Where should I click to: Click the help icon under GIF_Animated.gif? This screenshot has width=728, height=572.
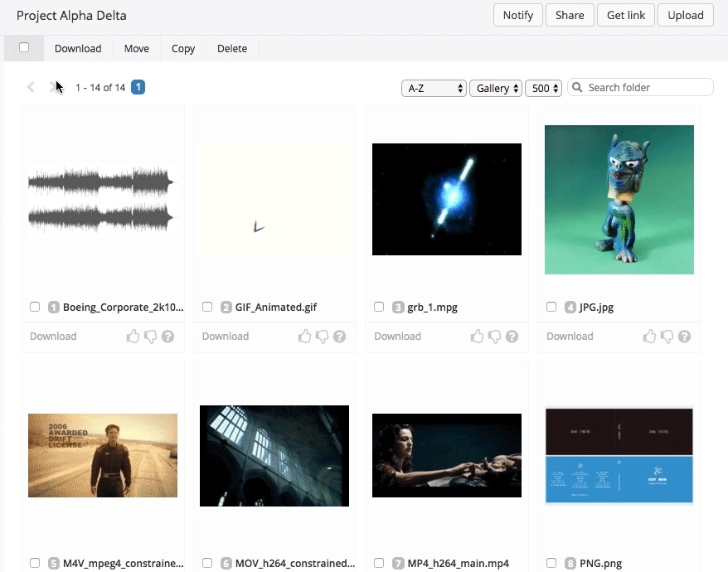click(x=340, y=337)
